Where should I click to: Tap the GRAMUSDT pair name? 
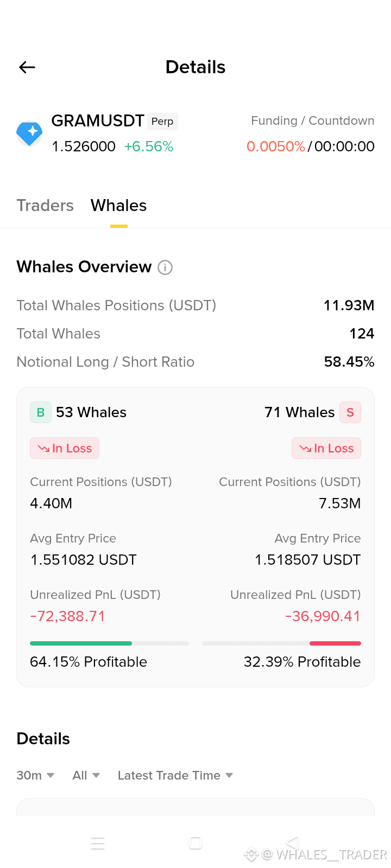pos(98,120)
